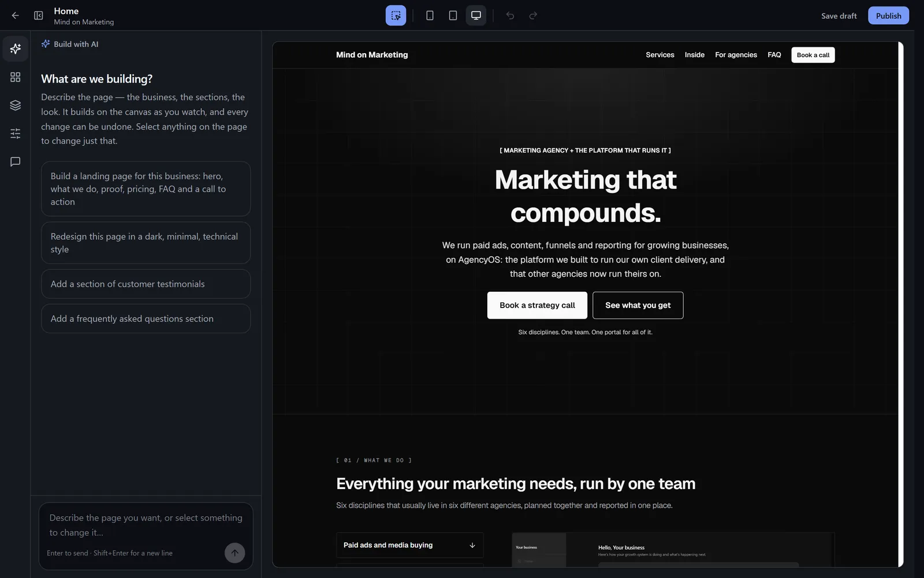Expand Paid ads and media buying accordion
The width and height of the screenshot is (924, 578).
click(x=409, y=545)
